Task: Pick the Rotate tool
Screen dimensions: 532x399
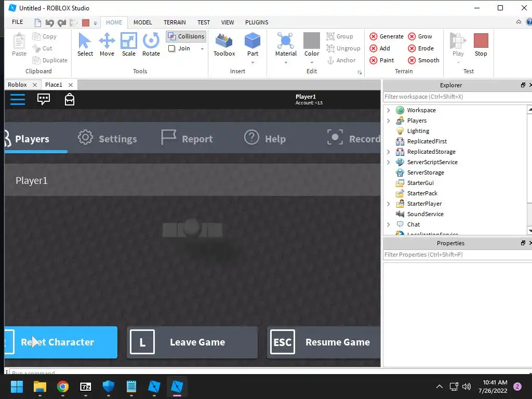Action: point(151,45)
